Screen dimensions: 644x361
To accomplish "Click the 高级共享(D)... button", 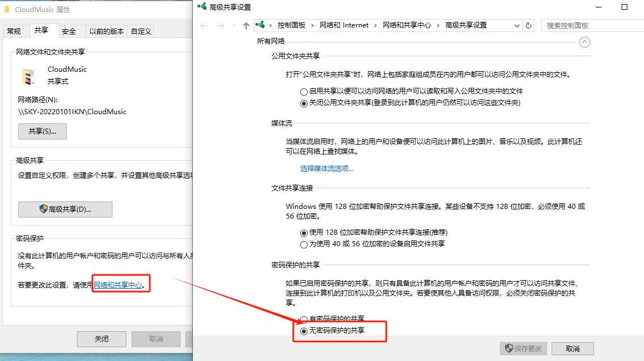I will point(65,209).
